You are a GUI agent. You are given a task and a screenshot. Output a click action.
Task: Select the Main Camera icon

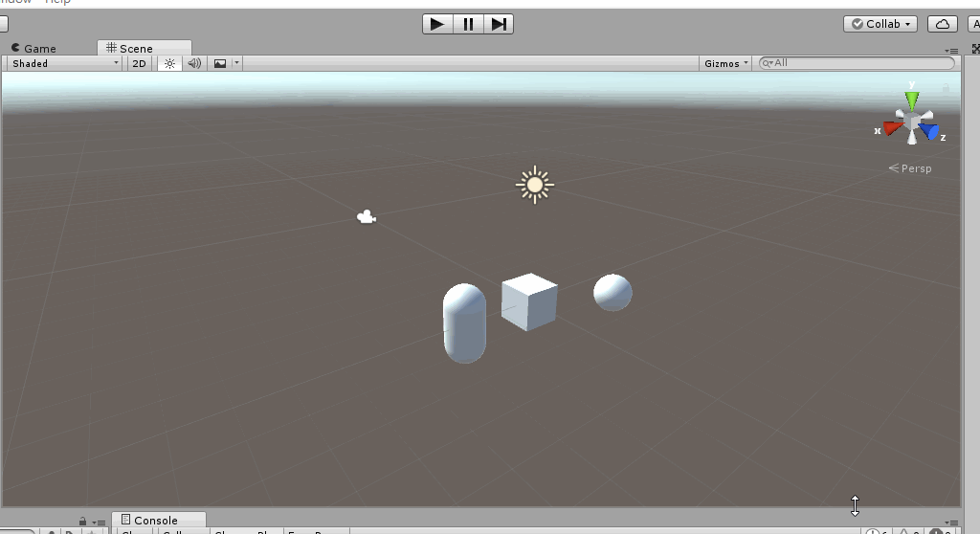tap(367, 217)
